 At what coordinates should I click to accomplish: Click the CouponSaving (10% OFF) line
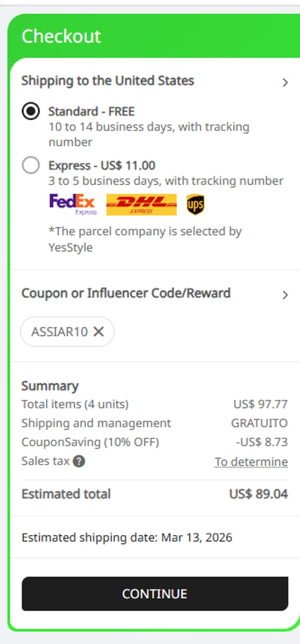(90, 442)
